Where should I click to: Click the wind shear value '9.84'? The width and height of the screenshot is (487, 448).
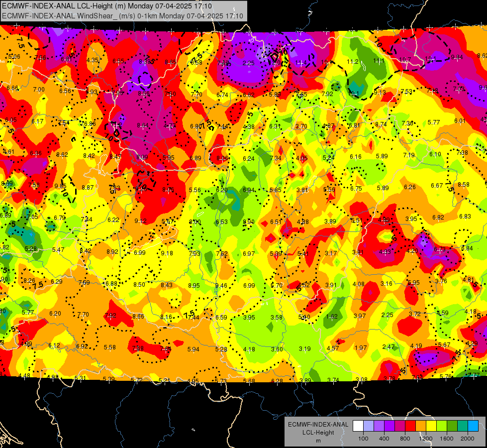457,57
